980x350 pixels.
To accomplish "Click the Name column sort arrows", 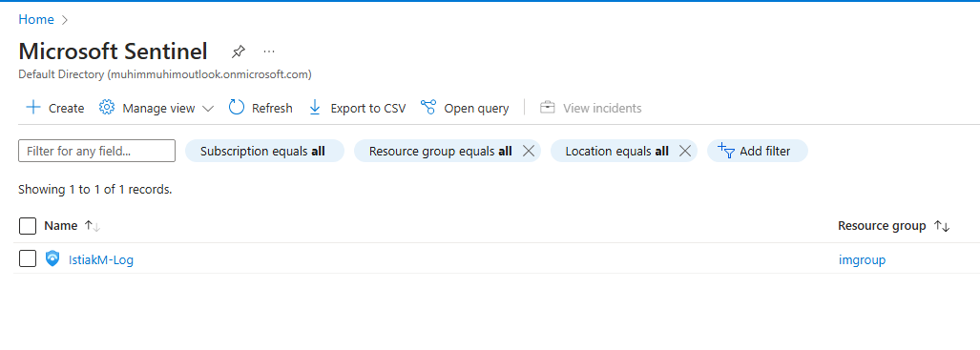I will pyautogui.click(x=92, y=226).
